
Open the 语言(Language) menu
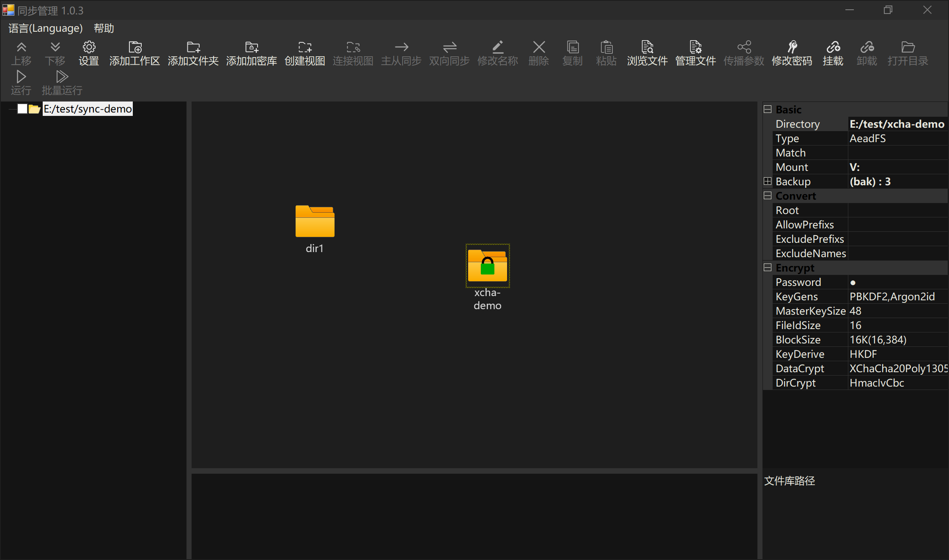click(46, 28)
